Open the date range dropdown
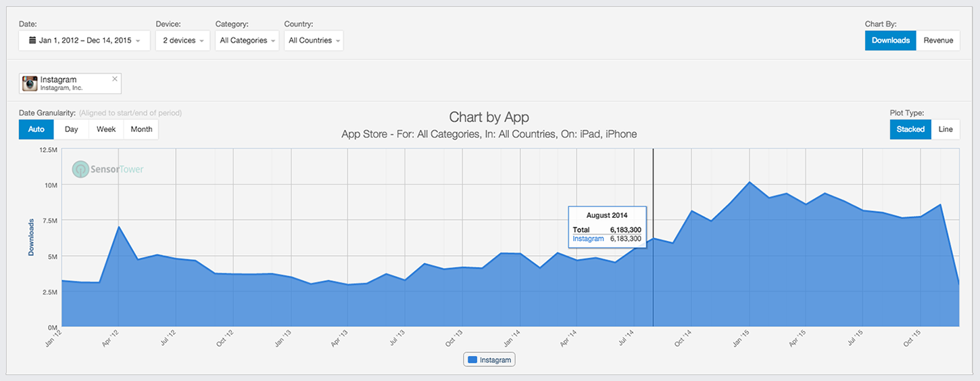 tap(84, 41)
